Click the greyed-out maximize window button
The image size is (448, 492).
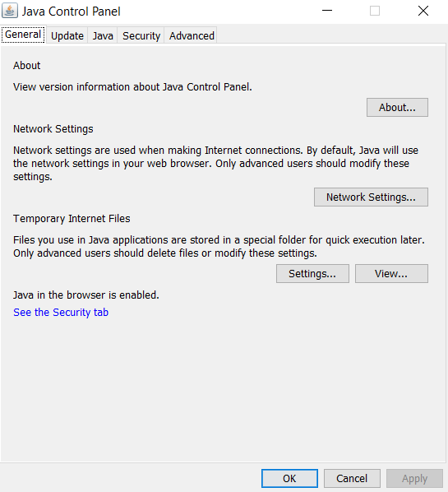[375, 11]
